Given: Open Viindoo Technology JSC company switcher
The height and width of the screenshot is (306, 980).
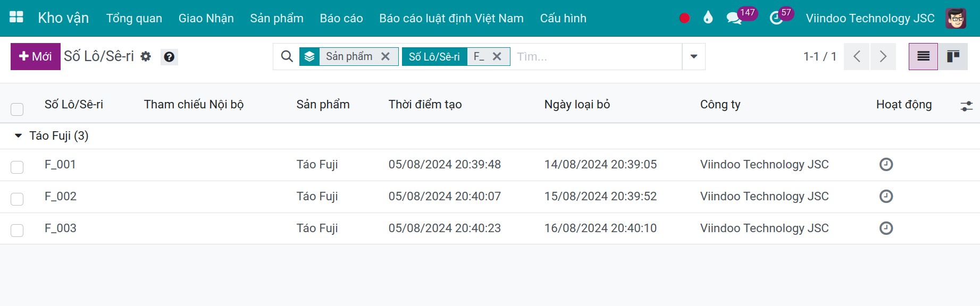Looking at the screenshot, I should [870, 18].
